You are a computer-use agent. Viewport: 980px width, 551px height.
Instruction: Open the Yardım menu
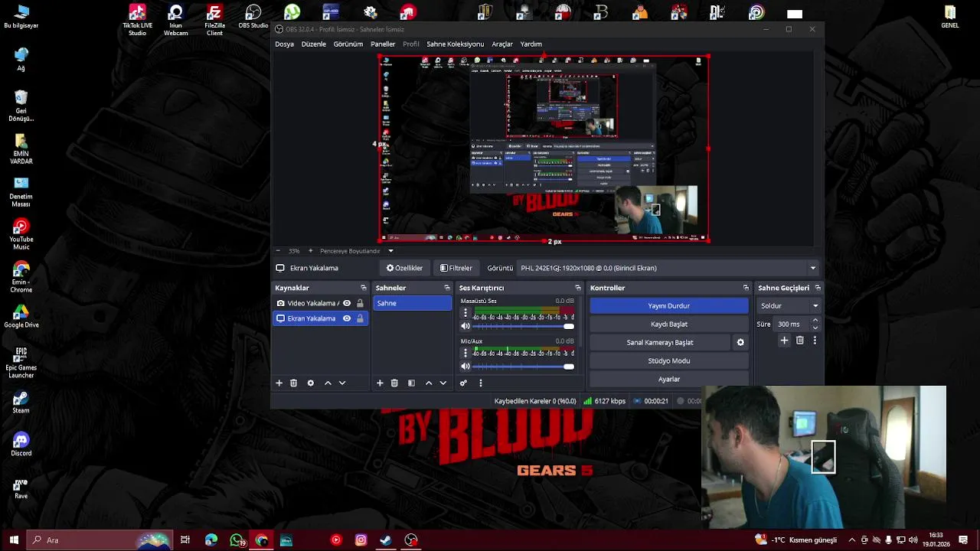pos(531,44)
